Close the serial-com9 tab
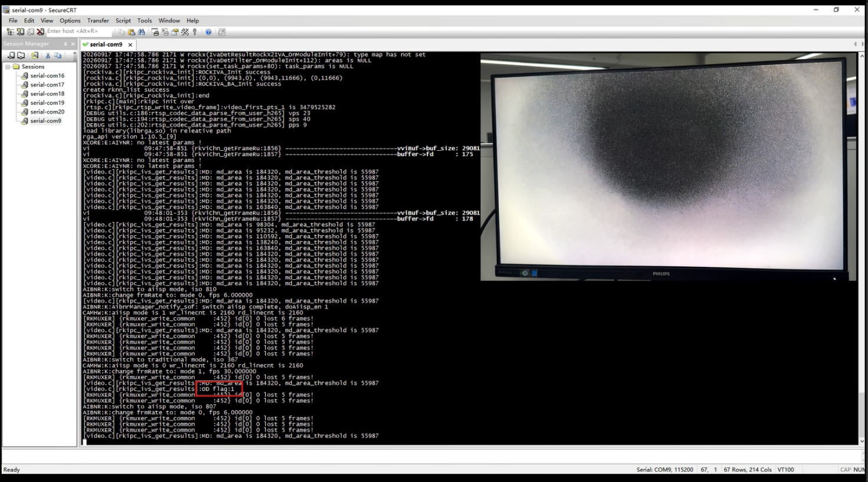The image size is (868, 482). (x=130, y=45)
